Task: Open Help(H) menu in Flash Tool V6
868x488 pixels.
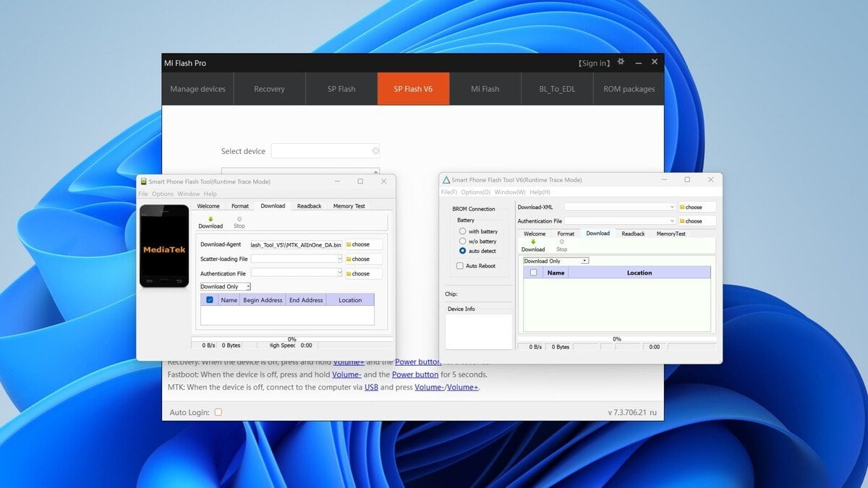Action: [540, 192]
